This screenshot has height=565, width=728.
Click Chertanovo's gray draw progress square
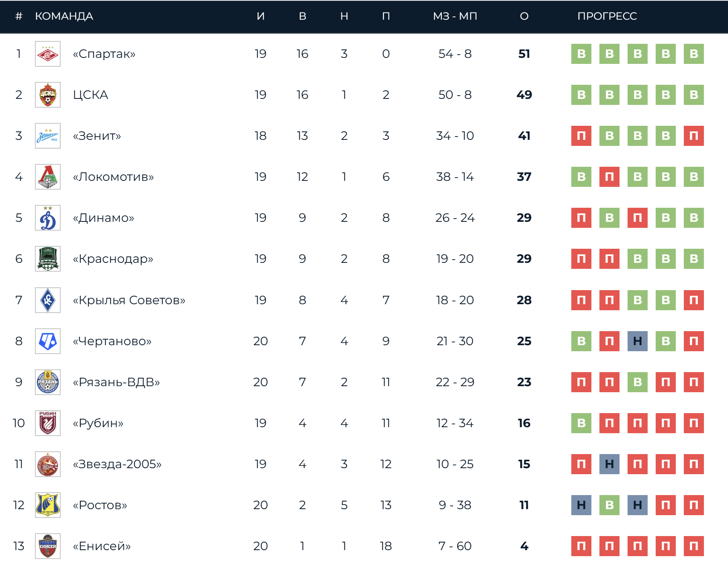click(637, 341)
